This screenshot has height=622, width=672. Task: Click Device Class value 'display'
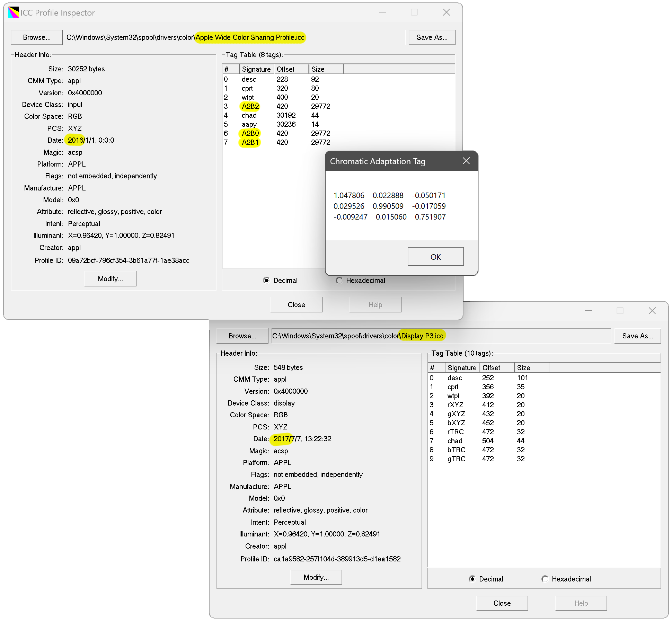pos(284,403)
